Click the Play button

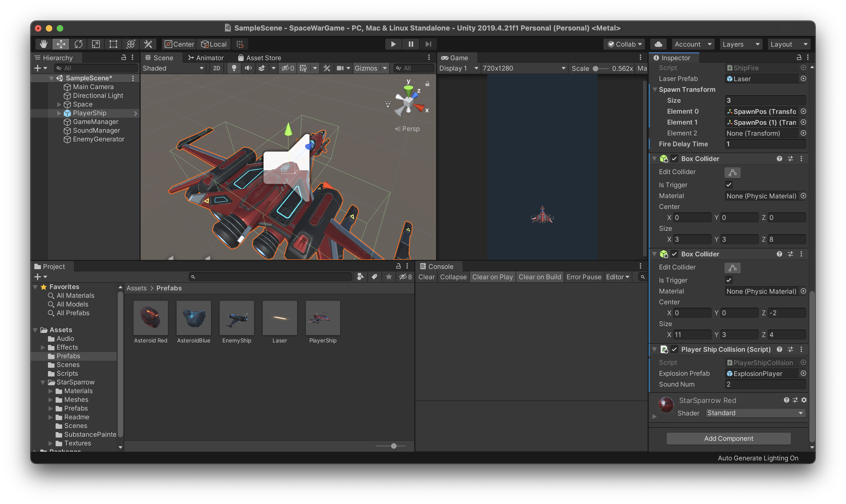(393, 44)
